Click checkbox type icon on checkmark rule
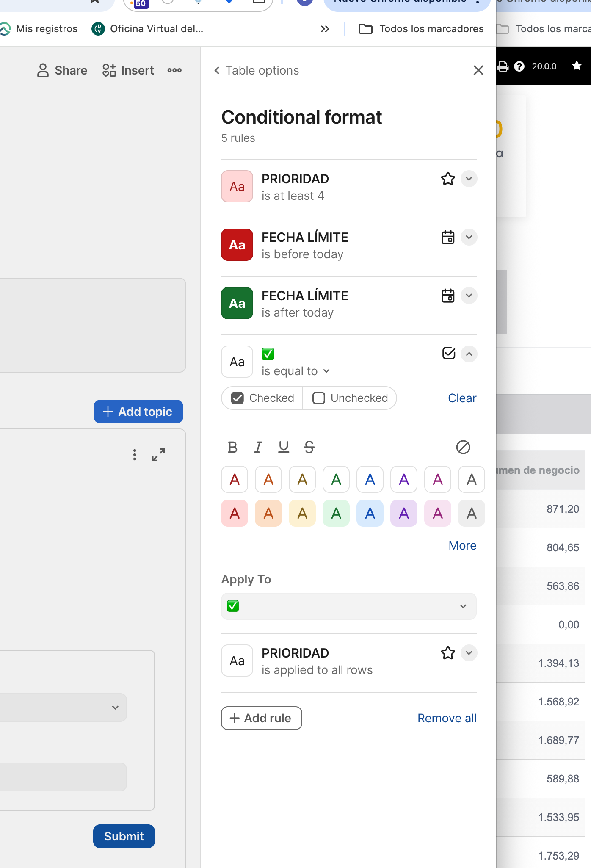591x868 pixels. (448, 353)
